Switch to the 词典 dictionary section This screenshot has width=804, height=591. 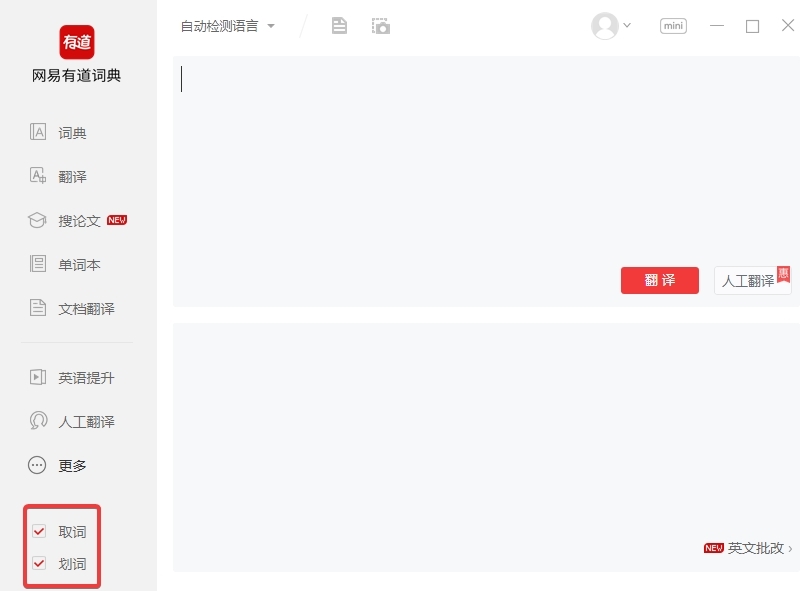tap(70, 132)
